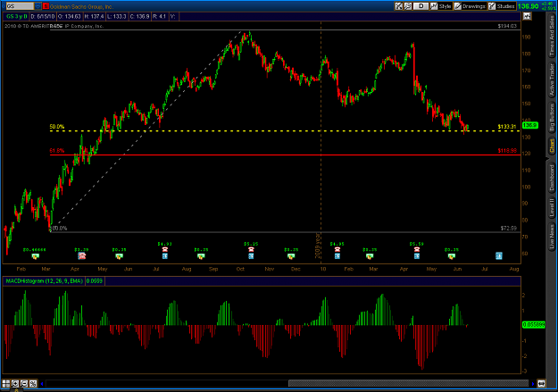
Task: Open the Times And Sales side tab
Action: [x=552, y=36]
